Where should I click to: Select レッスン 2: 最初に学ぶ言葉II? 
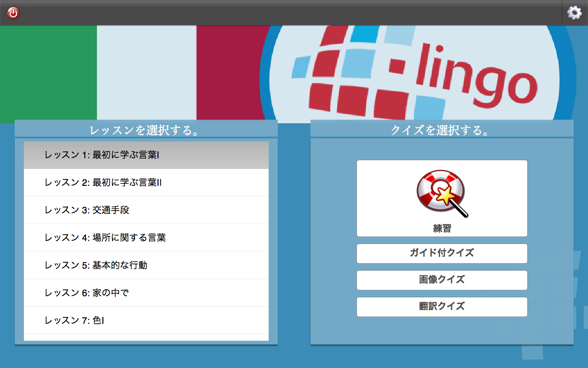click(x=146, y=183)
